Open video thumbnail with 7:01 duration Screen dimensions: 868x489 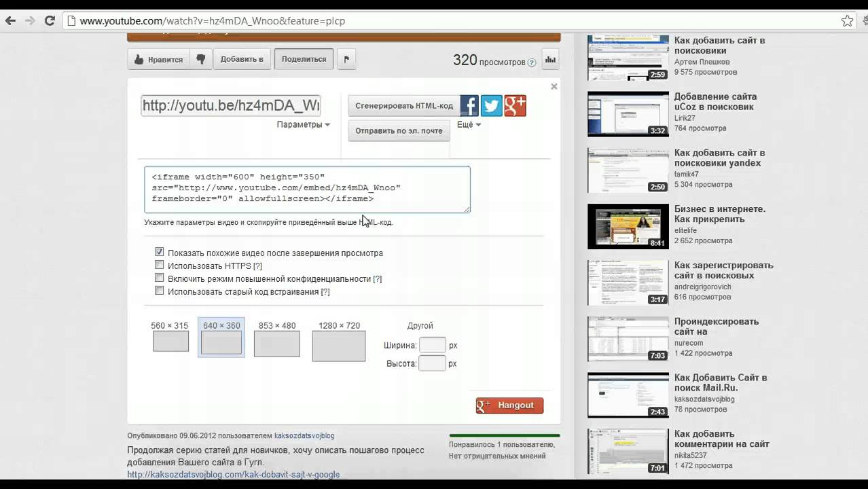[x=628, y=452]
